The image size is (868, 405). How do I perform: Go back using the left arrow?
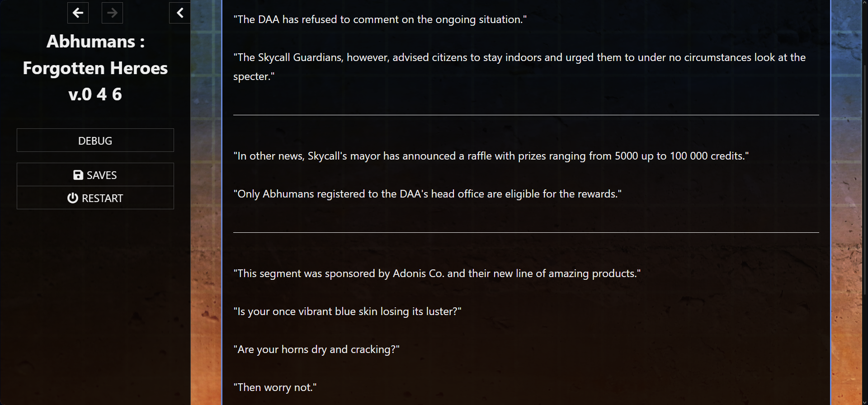pos(78,13)
